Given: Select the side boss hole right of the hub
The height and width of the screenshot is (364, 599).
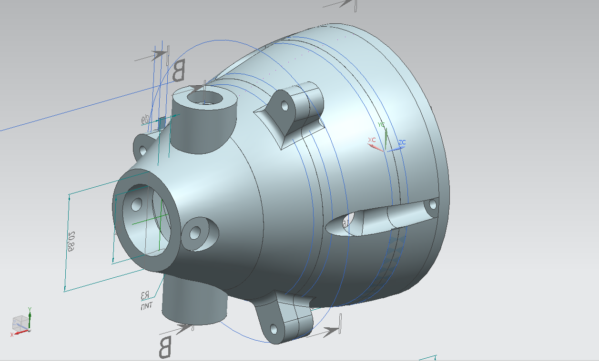Looking at the screenshot, I should (194, 233).
